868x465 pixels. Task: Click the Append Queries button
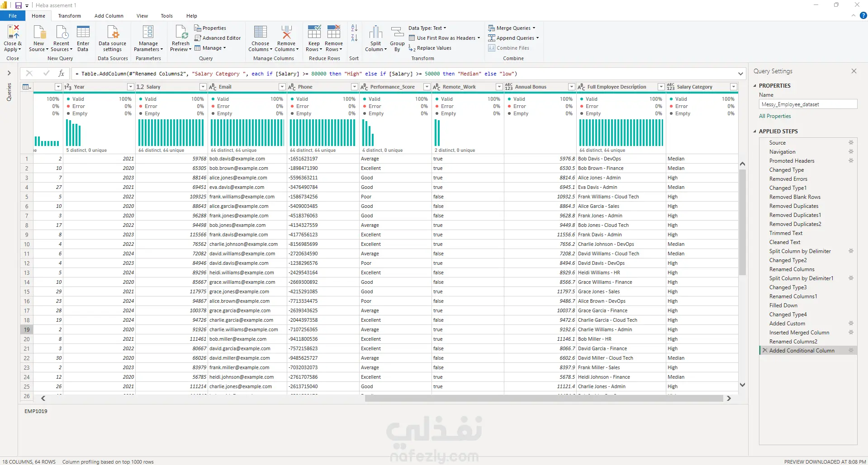[x=513, y=38]
